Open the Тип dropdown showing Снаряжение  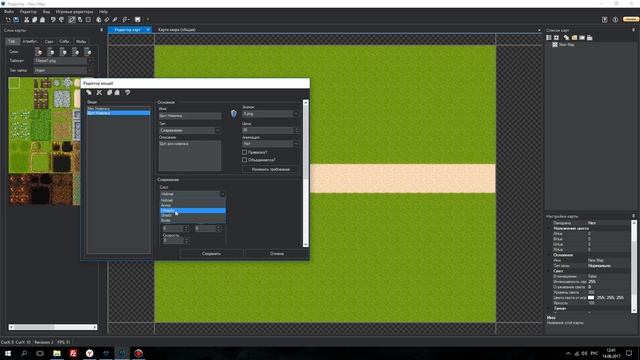click(x=190, y=131)
